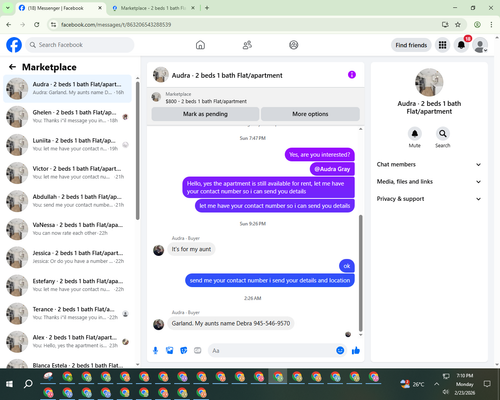Open the Windows Start button
The width and height of the screenshot is (500, 400).
(x=9, y=384)
